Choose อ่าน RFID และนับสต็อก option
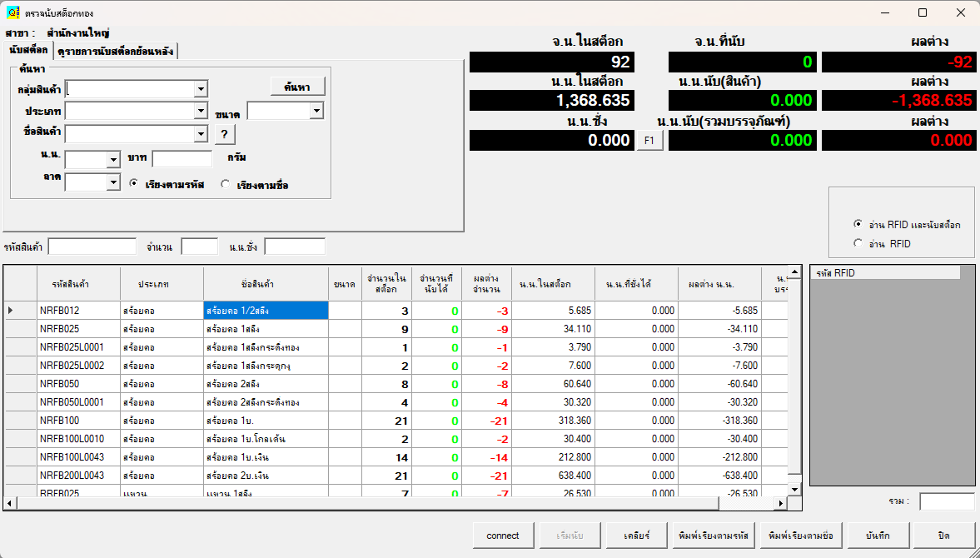980x558 pixels. 858,225
